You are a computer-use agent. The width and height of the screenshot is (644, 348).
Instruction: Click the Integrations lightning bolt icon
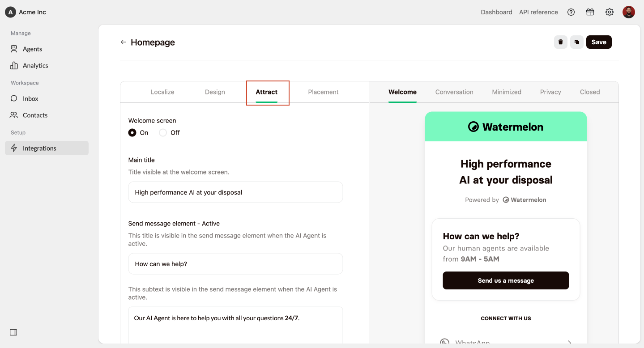[x=14, y=148]
